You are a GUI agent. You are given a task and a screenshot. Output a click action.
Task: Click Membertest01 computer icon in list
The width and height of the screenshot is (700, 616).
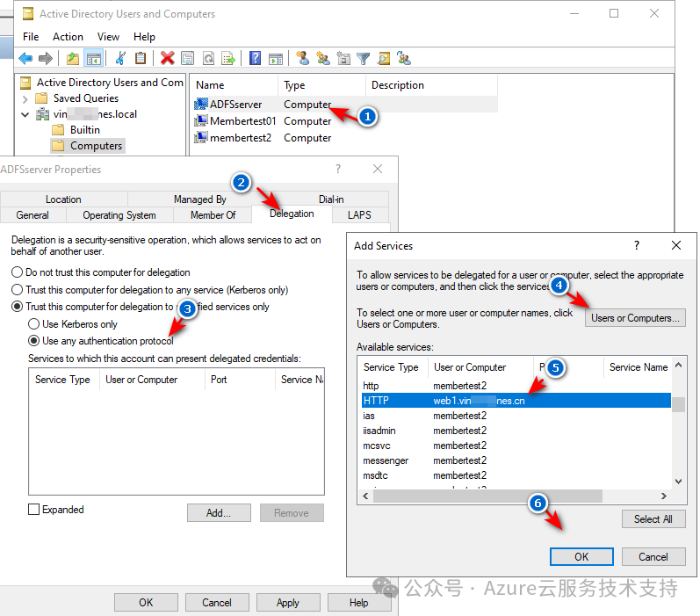[201, 120]
